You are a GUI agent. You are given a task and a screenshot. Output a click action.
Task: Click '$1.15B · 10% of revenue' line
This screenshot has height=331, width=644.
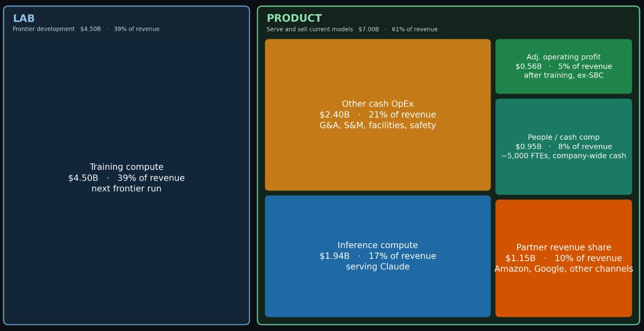tap(563, 258)
